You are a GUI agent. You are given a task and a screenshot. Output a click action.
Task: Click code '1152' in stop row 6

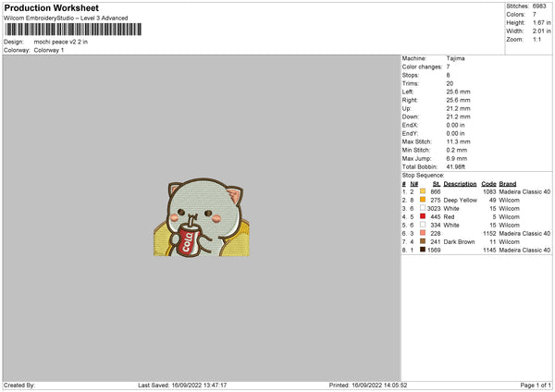coord(489,234)
